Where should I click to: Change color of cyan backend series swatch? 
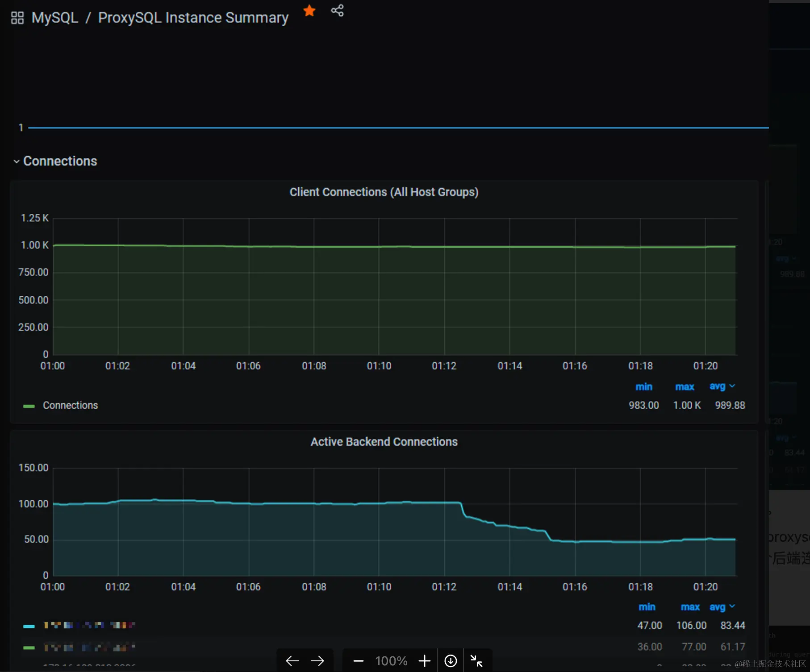click(29, 626)
